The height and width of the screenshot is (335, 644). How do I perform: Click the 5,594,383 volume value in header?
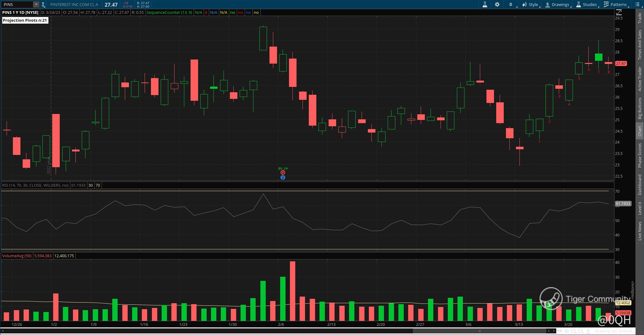pos(43,256)
